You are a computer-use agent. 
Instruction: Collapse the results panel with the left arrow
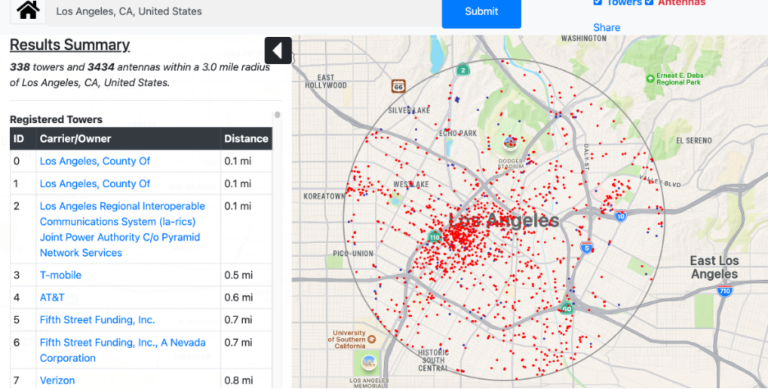(278, 50)
